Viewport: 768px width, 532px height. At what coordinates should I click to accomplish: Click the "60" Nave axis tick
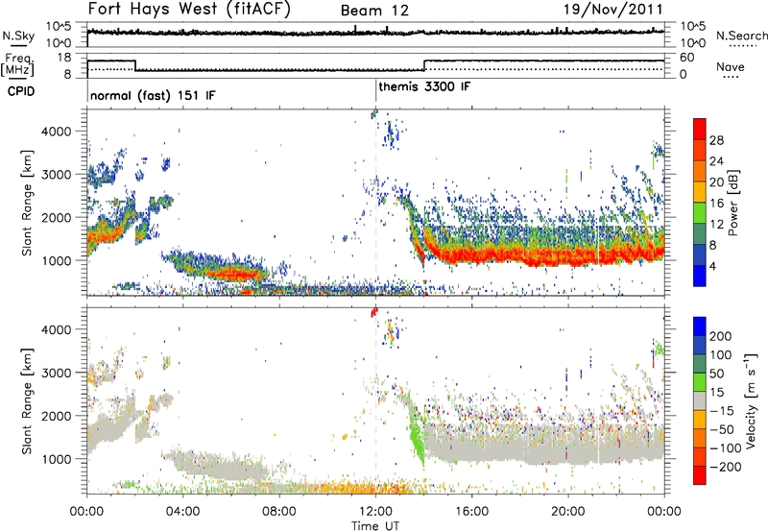point(687,58)
